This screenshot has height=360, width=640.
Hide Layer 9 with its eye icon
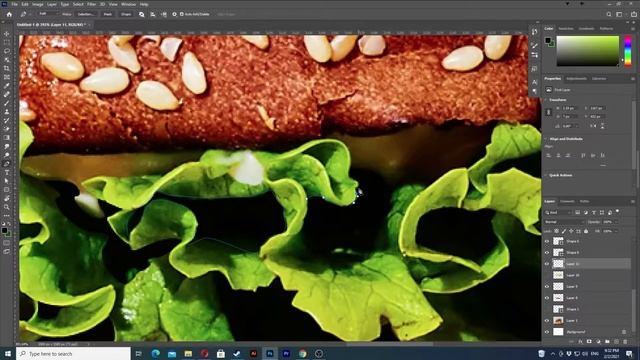547,287
